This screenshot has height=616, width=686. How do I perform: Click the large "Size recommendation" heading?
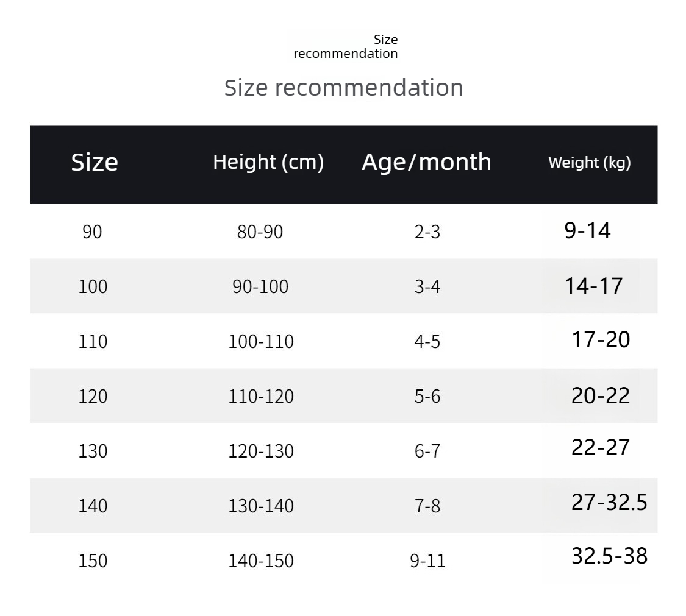pyautogui.click(x=343, y=88)
